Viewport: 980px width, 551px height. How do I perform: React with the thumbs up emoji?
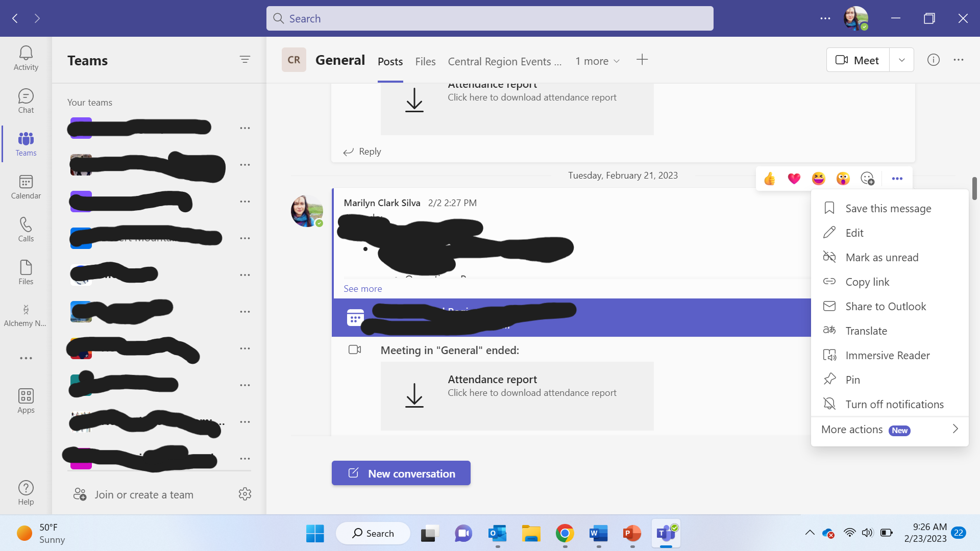point(769,179)
